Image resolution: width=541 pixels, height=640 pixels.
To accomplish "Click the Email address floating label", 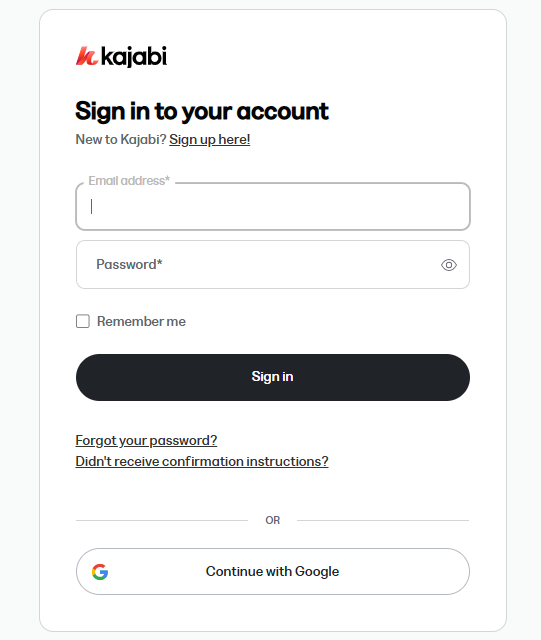I will [129, 181].
